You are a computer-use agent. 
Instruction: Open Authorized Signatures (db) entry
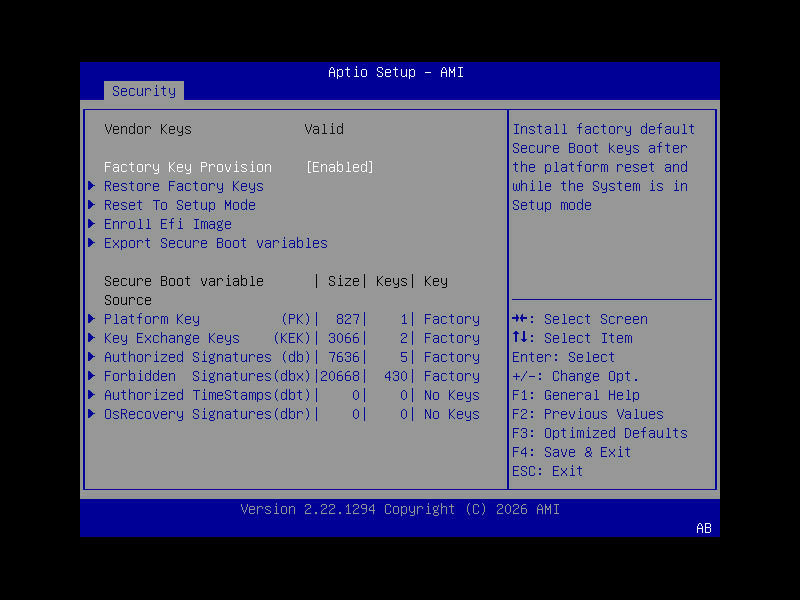[x=292, y=357]
